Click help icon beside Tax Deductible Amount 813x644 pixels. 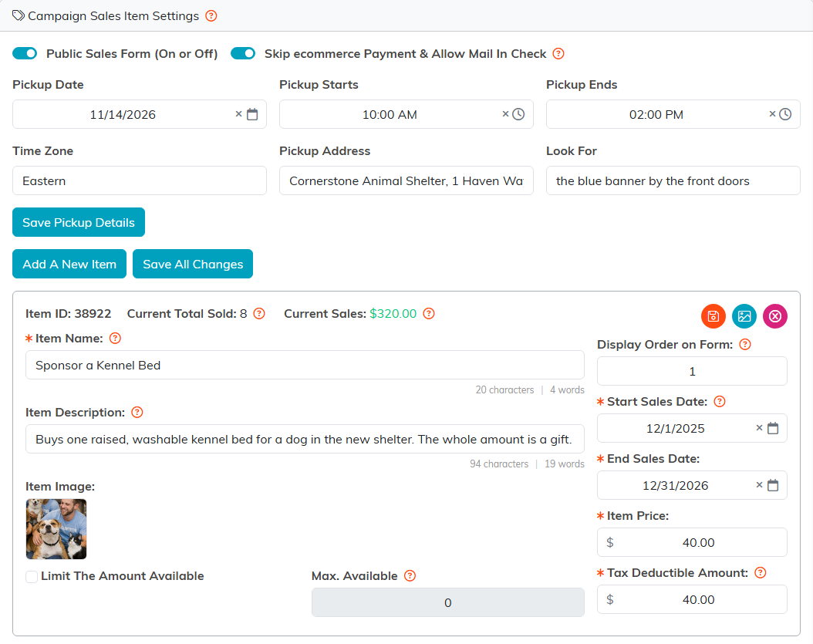point(761,573)
